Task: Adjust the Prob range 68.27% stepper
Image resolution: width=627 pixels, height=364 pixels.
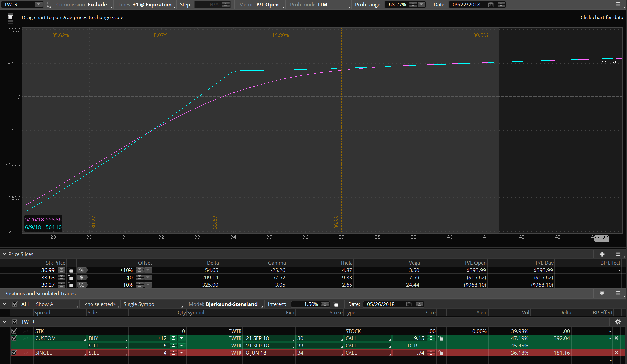Action: click(x=413, y=5)
